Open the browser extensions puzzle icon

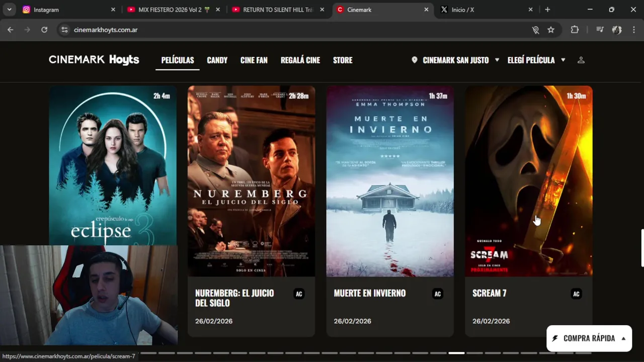[x=575, y=30]
